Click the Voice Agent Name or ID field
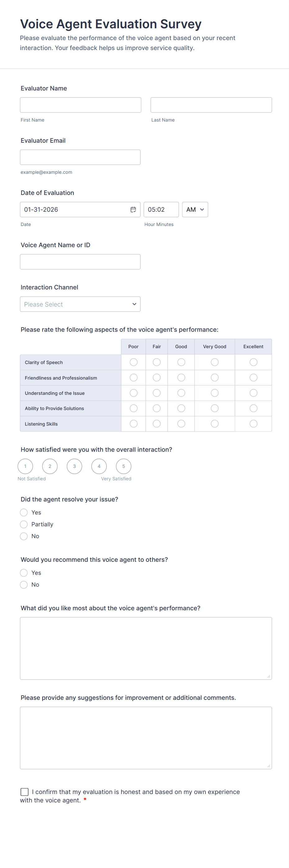 pos(80,262)
